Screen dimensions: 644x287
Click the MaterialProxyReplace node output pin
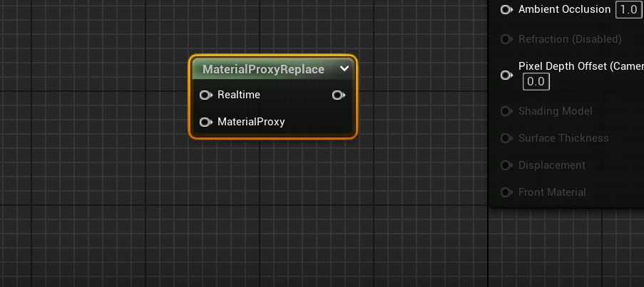(338, 95)
